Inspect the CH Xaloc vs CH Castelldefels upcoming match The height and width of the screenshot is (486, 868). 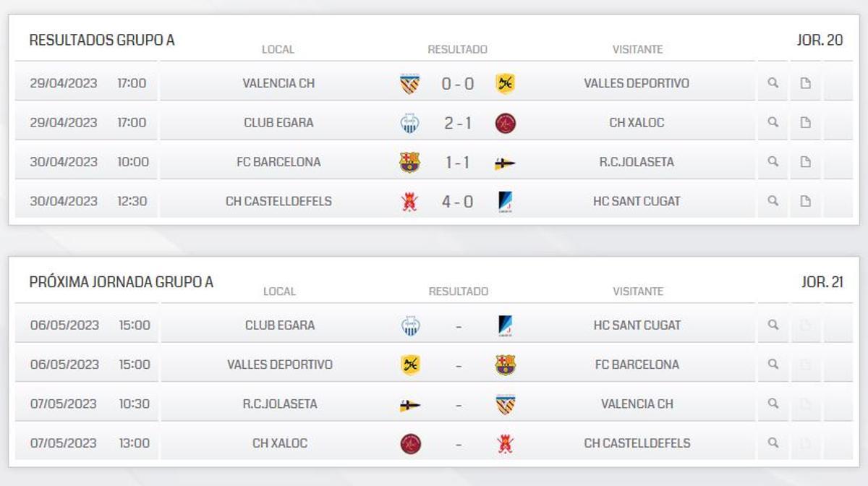coord(773,443)
